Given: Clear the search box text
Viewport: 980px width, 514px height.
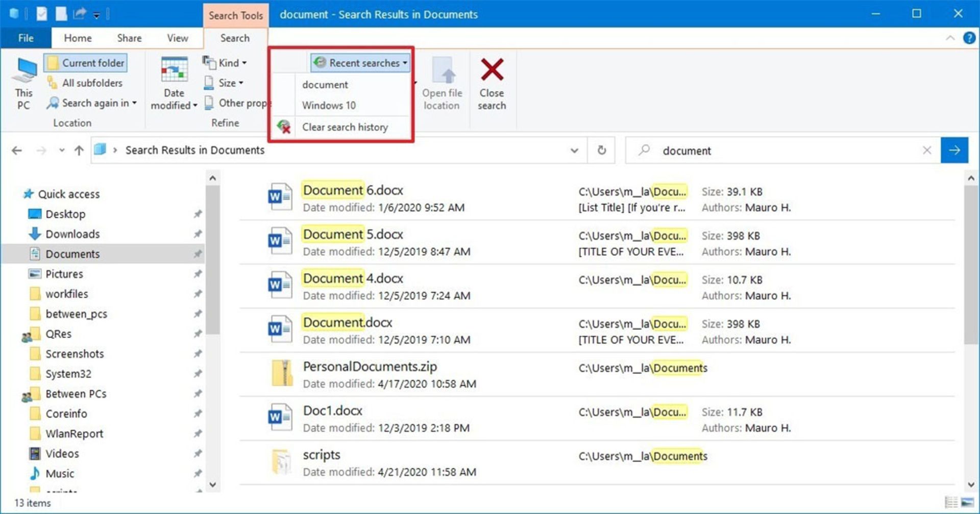Looking at the screenshot, I should tap(927, 150).
